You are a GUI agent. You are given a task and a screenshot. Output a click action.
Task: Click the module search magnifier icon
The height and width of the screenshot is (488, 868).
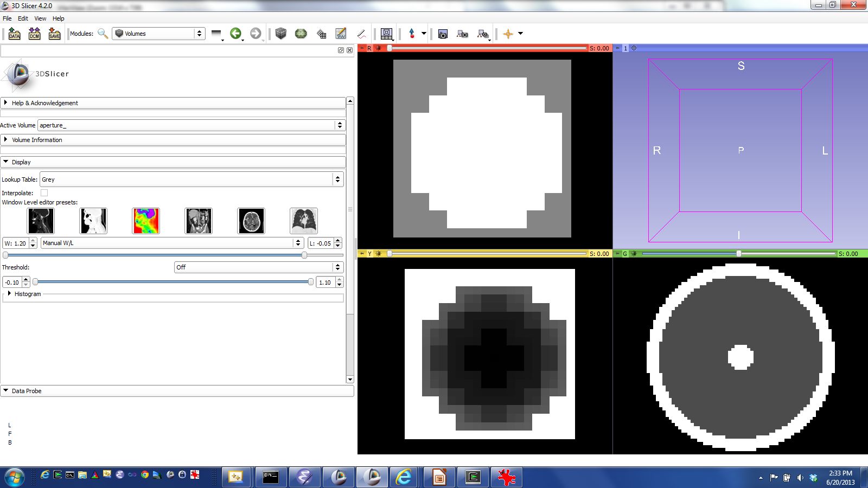coord(103,34)
